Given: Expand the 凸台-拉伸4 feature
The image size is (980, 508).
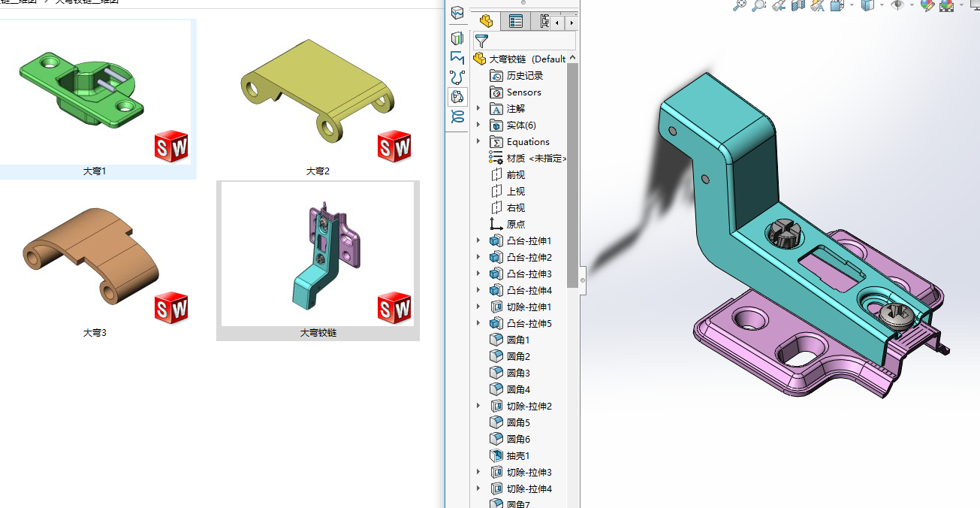Looking at the screenshot, I should (478, 290).
